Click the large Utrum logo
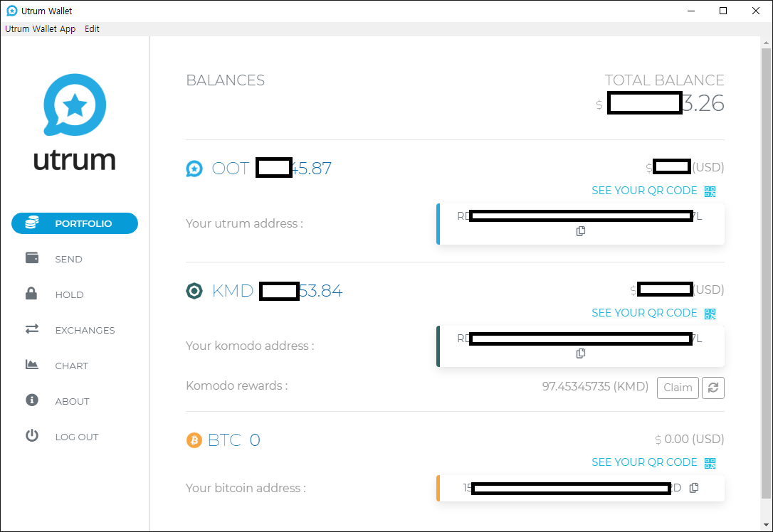The width and height of the screenshot is (773, 532). tap(75, 122)
